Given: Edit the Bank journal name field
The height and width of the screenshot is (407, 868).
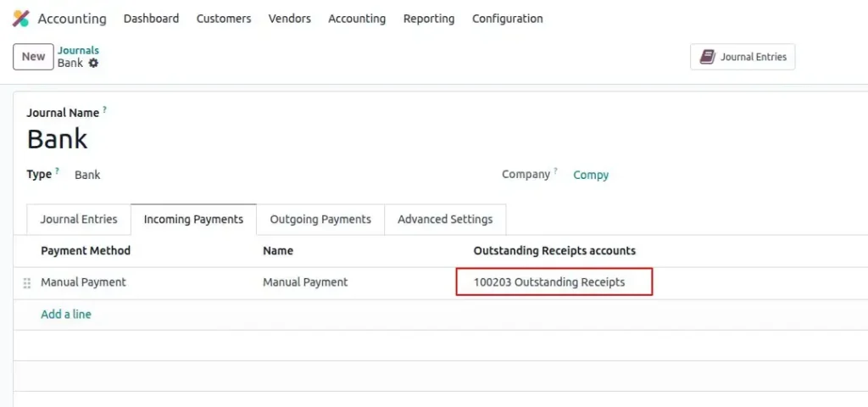Looking at the screenshot, I should click(x=57, y=138).
